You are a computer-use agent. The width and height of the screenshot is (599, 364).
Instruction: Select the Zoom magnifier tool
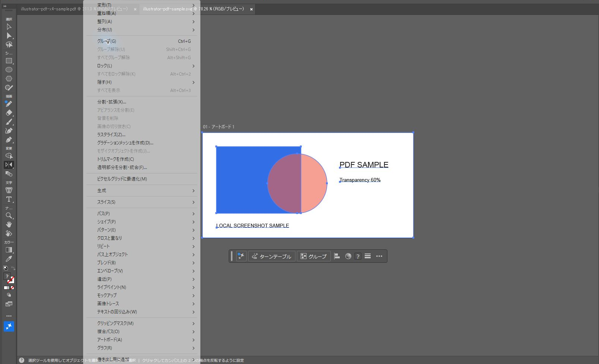point(9,215)
